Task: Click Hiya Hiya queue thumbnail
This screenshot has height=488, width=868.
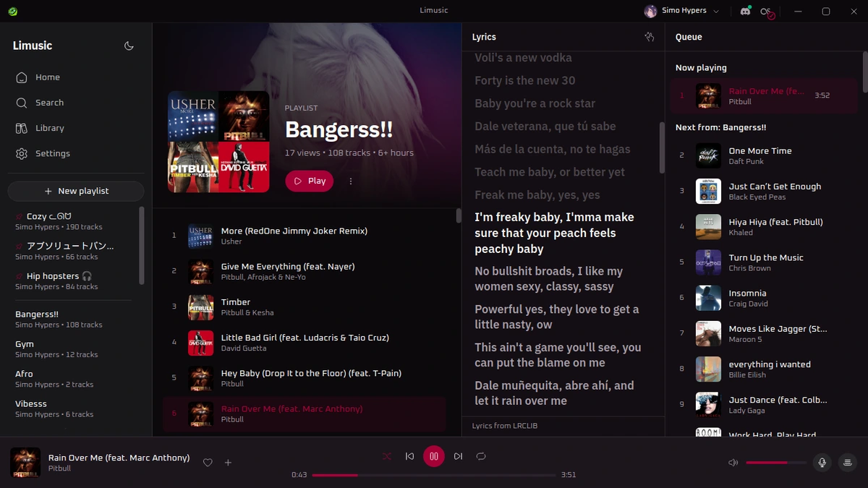Action: tap(708, 227)
